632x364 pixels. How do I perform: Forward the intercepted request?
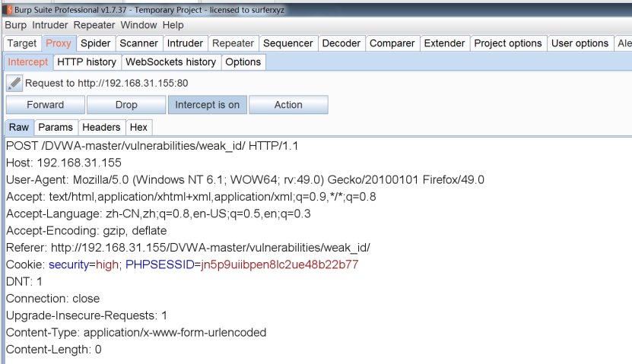46,105
